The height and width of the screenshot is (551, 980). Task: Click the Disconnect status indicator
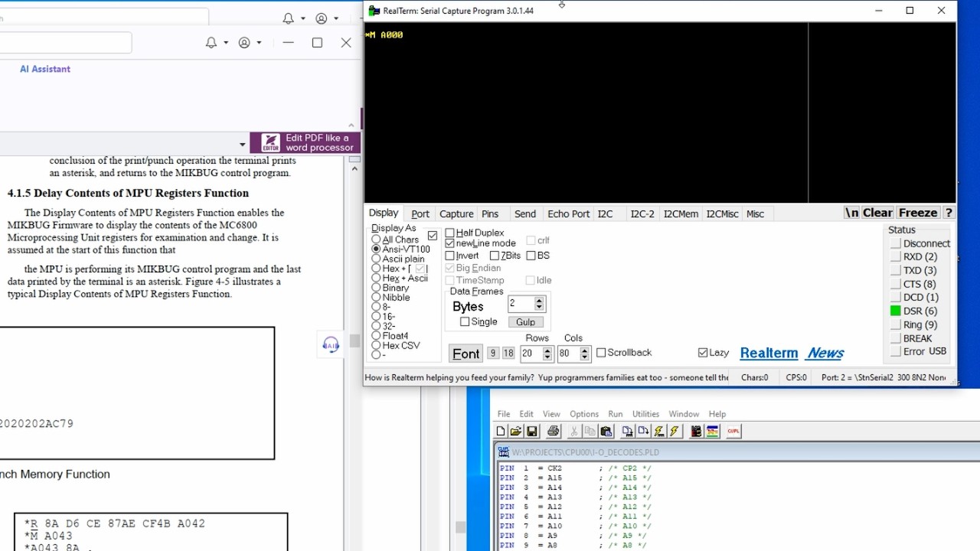895,243
